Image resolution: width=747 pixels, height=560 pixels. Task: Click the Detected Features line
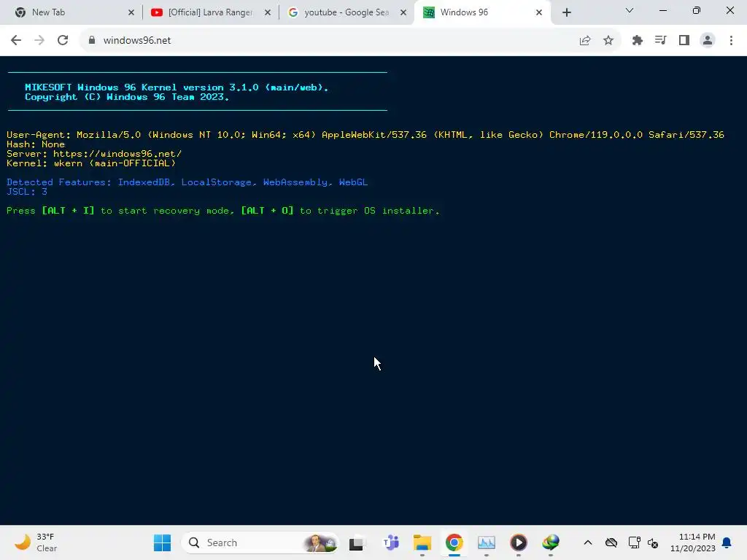(187, 182)
